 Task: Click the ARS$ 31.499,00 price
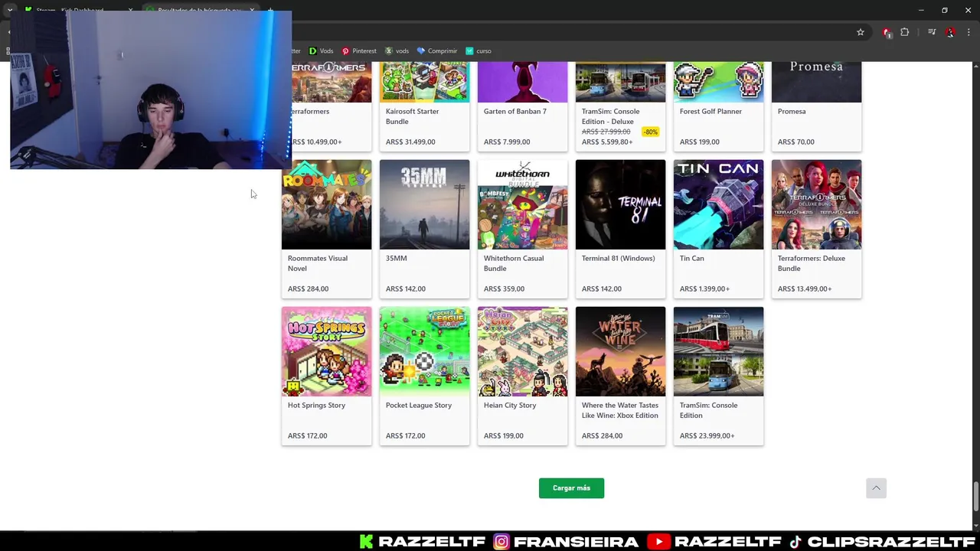click(x=410, y=142)
